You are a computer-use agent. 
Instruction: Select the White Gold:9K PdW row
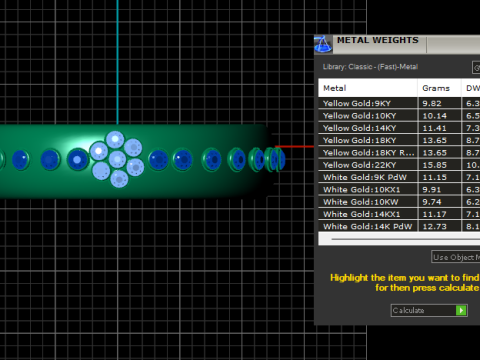click(399, 177)
